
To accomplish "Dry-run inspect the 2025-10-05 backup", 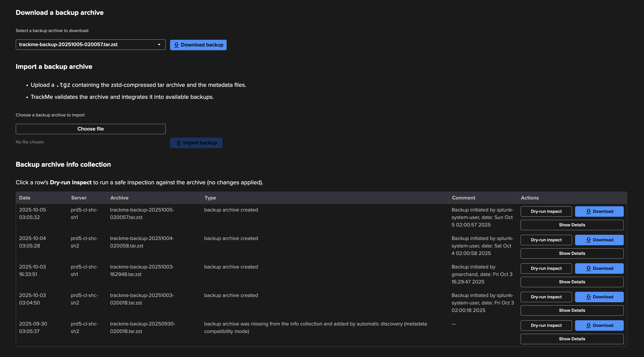I will (x=546, y=211).
